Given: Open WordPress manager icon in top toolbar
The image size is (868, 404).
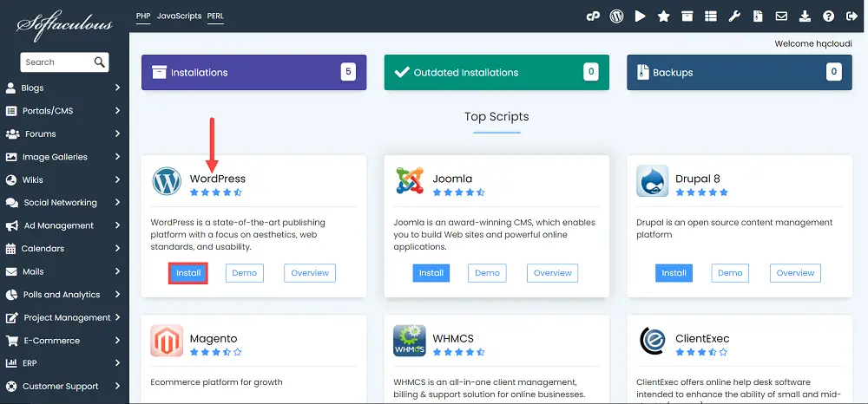Looking at the screenshot, I should click(616, 16).
